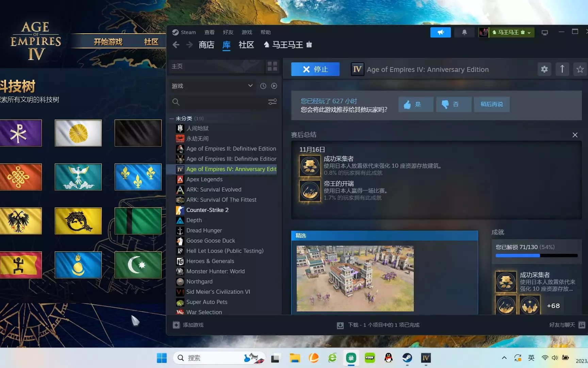Click the 成功采集者 achievement icon in summary
Image resolution: width=588 pixels, height=368 pixels.
[x=310, y=166]
